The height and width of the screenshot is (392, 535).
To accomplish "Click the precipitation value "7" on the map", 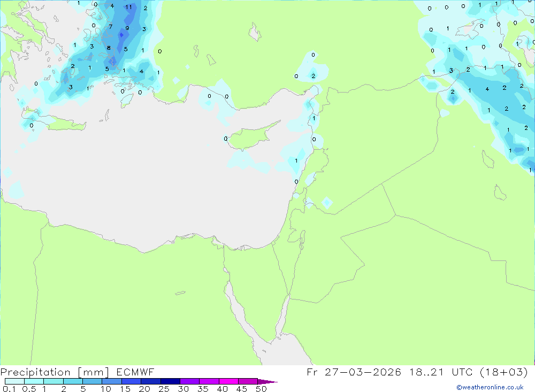I will click(111, 27).
